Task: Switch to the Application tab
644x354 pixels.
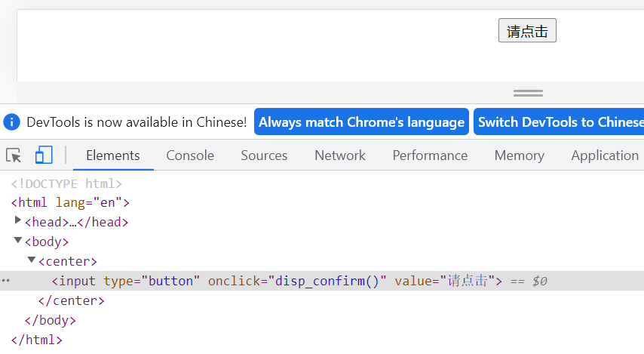Action: 604,155
